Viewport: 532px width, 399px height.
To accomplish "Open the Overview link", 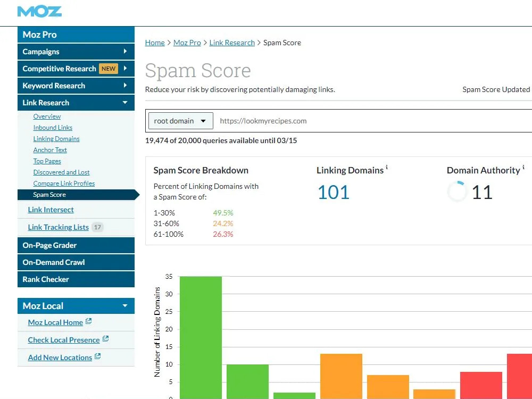I will coord(47,117).
